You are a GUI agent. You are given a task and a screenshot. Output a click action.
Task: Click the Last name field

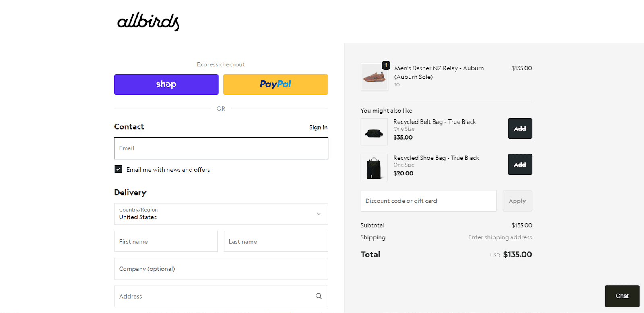tap(276, 241)
